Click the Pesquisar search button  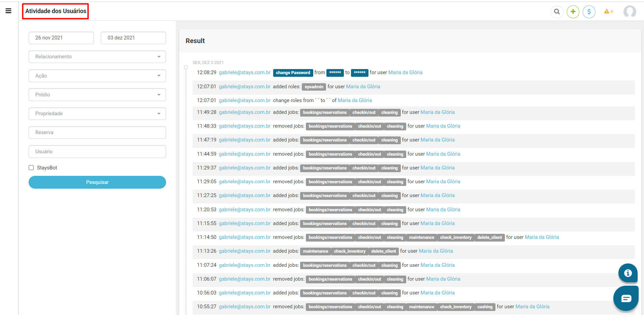point(97,182)
